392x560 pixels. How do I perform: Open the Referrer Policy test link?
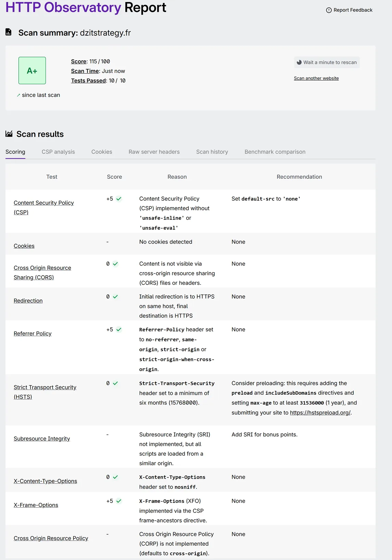click(33, 333)
